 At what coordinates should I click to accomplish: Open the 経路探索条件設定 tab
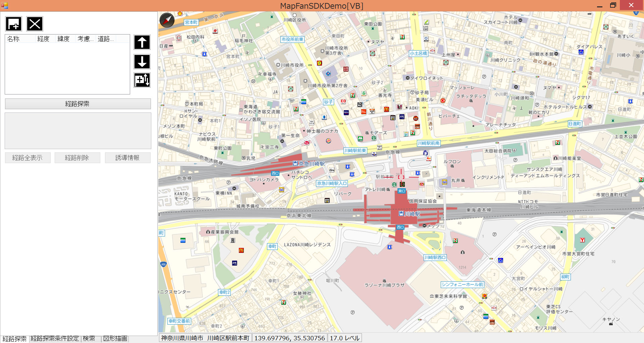(x=55, y=338)
